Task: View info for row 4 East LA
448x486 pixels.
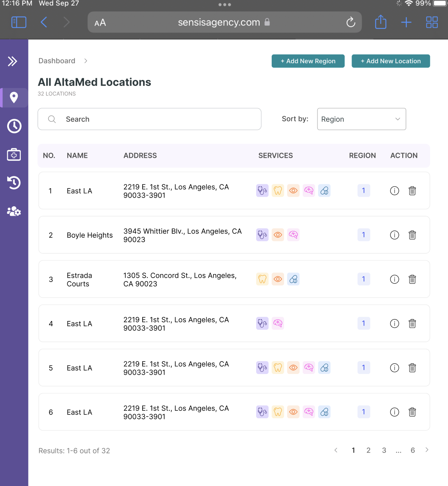Action: coord(395,324)
